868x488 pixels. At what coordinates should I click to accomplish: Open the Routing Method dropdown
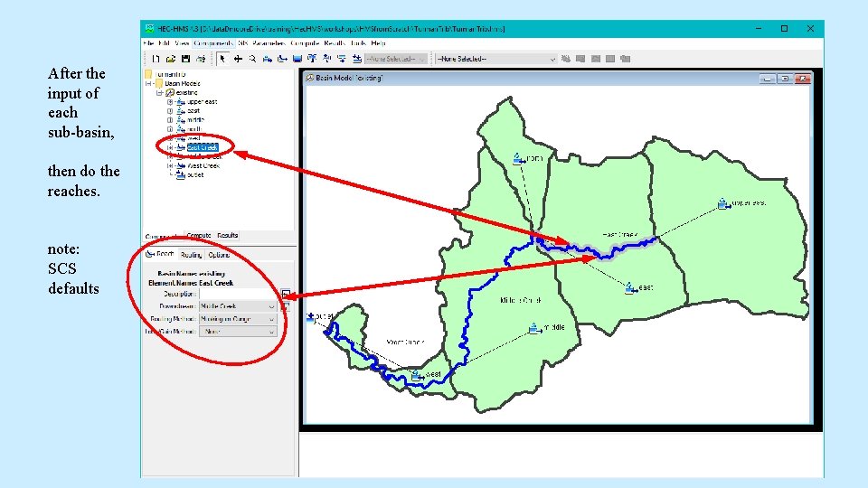click(x=238, y=319)
